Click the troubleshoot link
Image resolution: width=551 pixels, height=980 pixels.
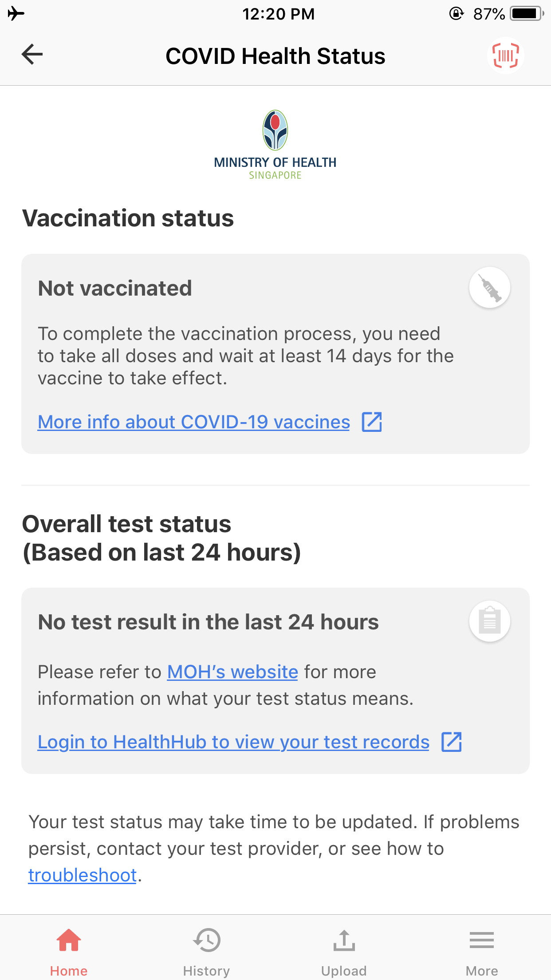click(83, 875)
